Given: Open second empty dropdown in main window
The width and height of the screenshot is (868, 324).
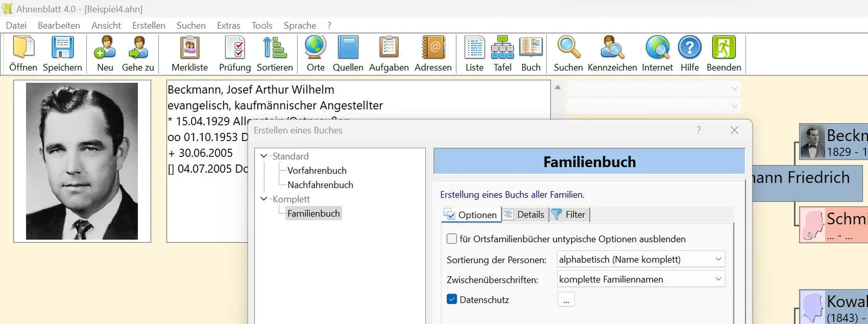Looking at the screenshot, I should coord(654,106).
